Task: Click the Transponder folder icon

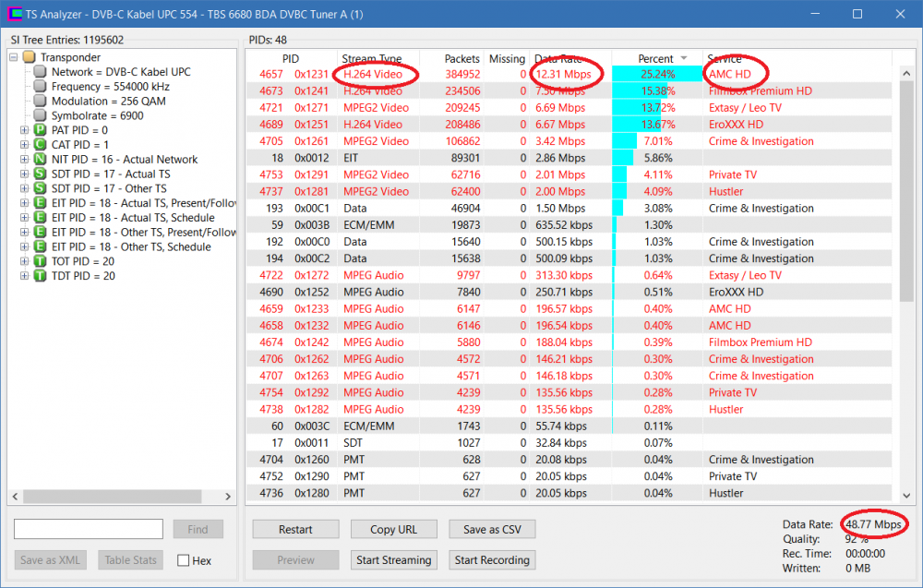Action: click(x=29, y=57)
